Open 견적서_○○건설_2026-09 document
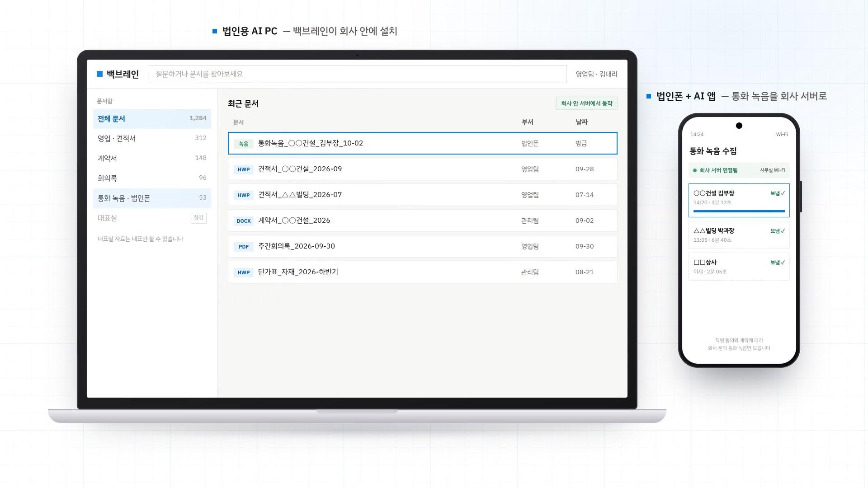The height and width of the screenshot is (488, 868). coord(423,169)
